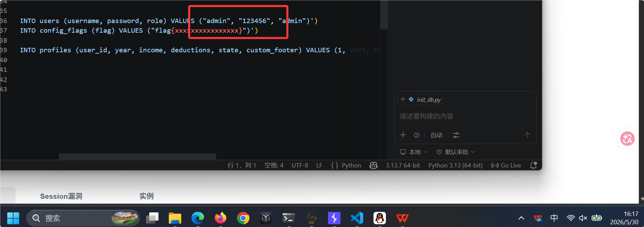Add an attachment with the chat plus button

click(x=403, y=135)
